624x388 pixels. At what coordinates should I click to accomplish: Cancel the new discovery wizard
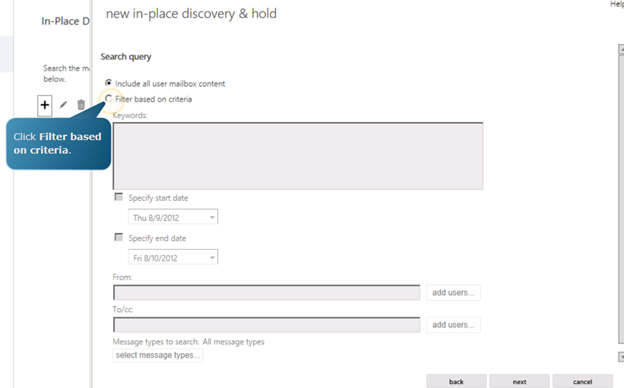tap(583, 381)
